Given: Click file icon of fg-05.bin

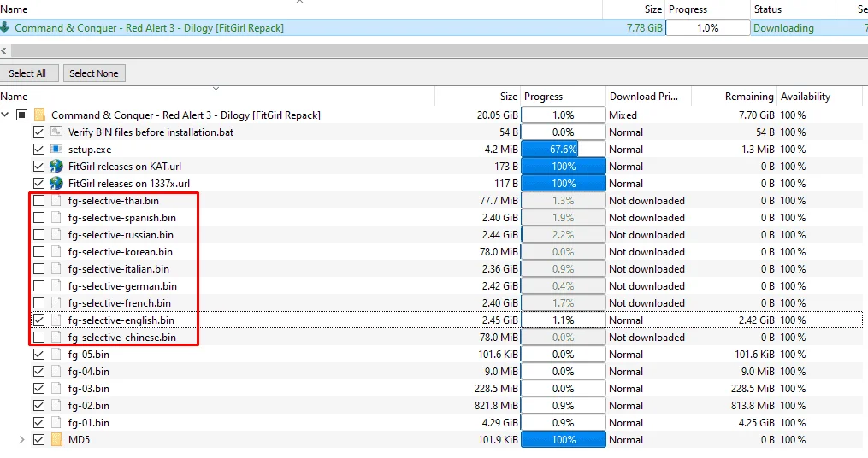Looking at the screenshot, I should click(56, 355).
